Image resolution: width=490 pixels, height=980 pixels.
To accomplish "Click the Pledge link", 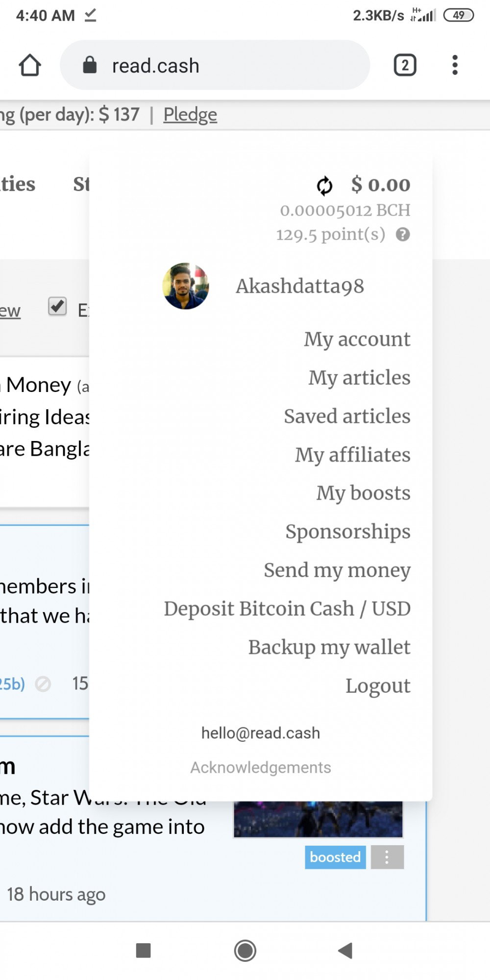I will coord(190,115).
